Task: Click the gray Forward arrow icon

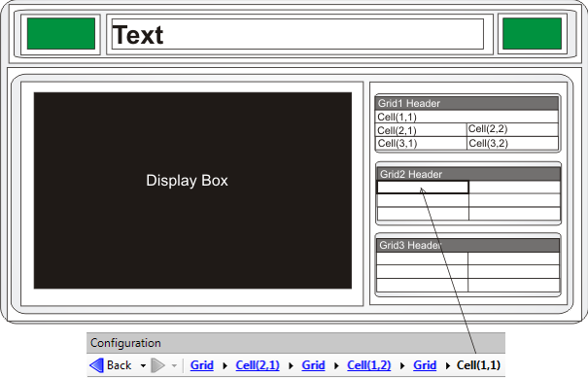Action: pos(157,365)
